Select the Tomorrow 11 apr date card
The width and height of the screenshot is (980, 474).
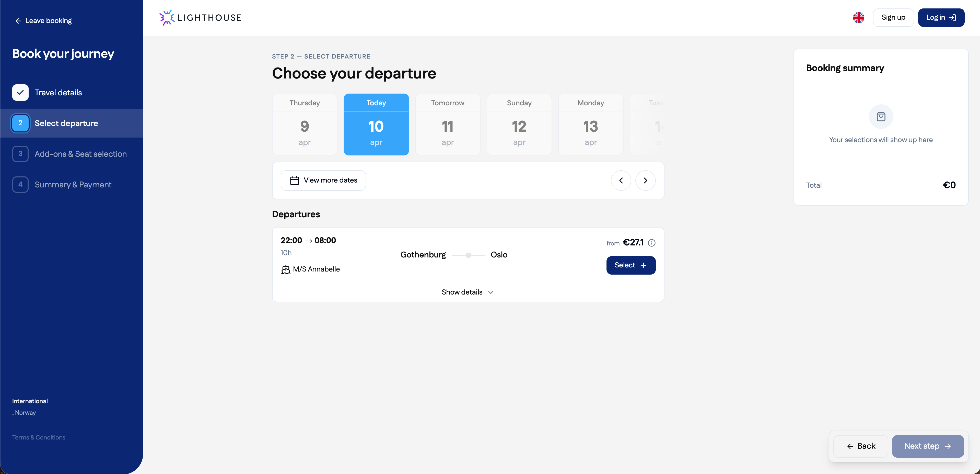(447, 124)
